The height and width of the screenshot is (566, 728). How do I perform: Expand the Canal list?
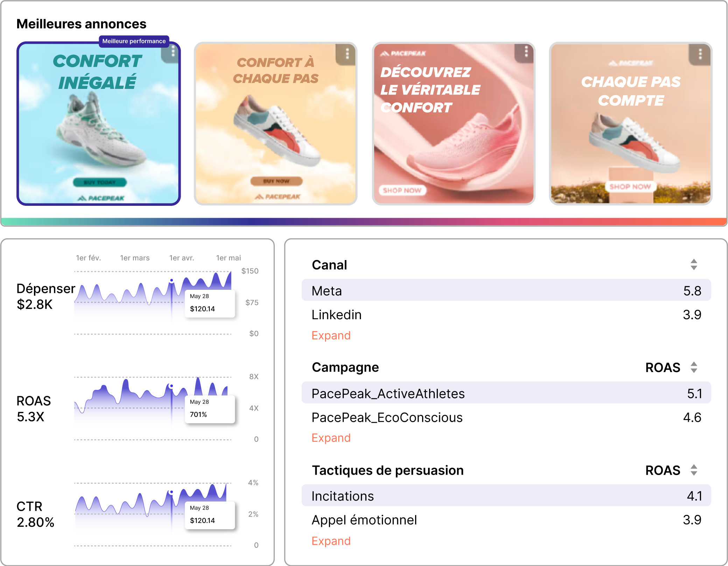(x=331, y=335)
